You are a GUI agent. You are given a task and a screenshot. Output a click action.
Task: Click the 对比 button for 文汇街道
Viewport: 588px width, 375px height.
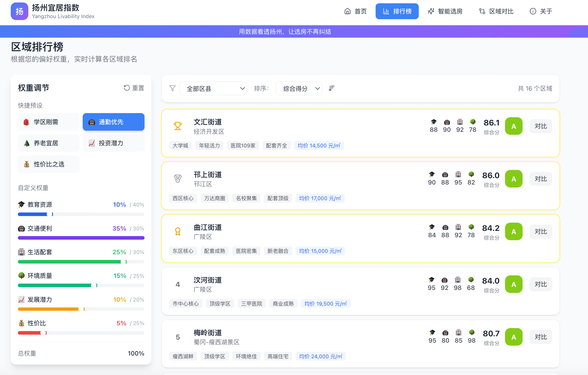540,126
